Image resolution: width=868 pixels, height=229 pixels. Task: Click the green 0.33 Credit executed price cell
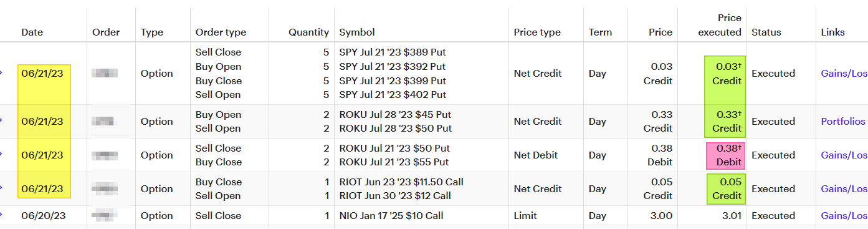725,122
